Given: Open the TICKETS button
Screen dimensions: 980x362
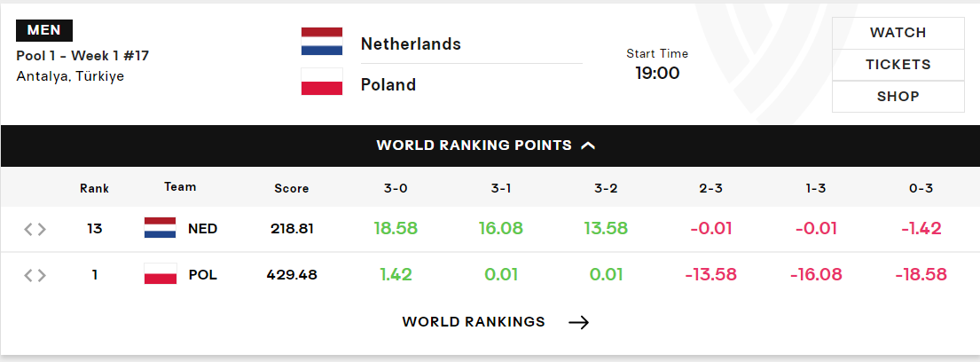Looking at the screenshot, I should (898, 65).
